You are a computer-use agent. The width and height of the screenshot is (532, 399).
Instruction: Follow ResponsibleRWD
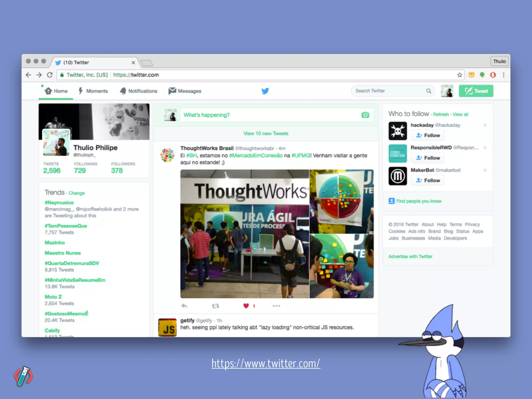pyautogui.click(x=428, y=158)
